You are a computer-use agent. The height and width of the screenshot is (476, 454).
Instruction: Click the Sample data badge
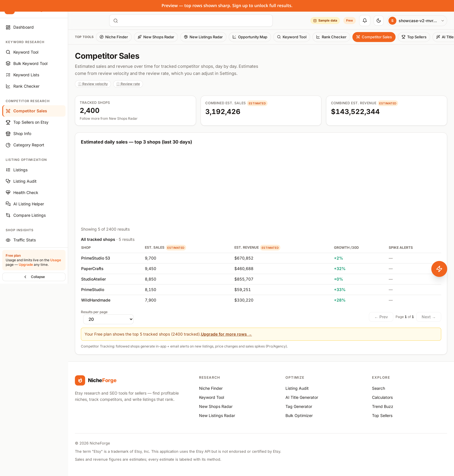pyautogui.click(x=325, y=21)
